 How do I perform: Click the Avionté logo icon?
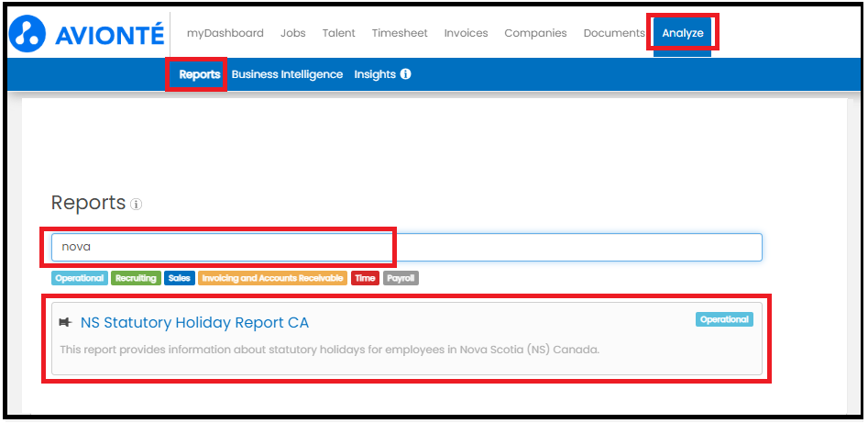click(27, 33)
